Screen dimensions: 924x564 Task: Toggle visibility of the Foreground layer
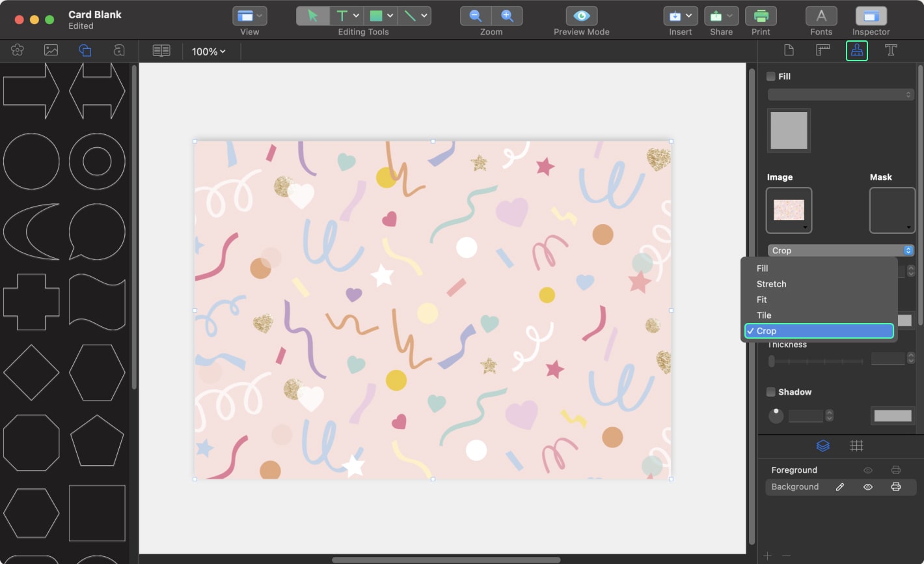click(x=867, y=470)
